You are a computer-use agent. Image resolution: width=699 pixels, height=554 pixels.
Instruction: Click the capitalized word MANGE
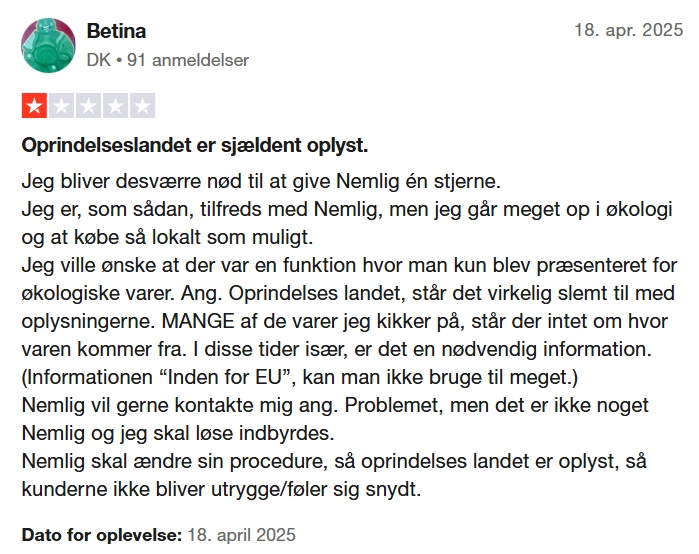(198, 321)
